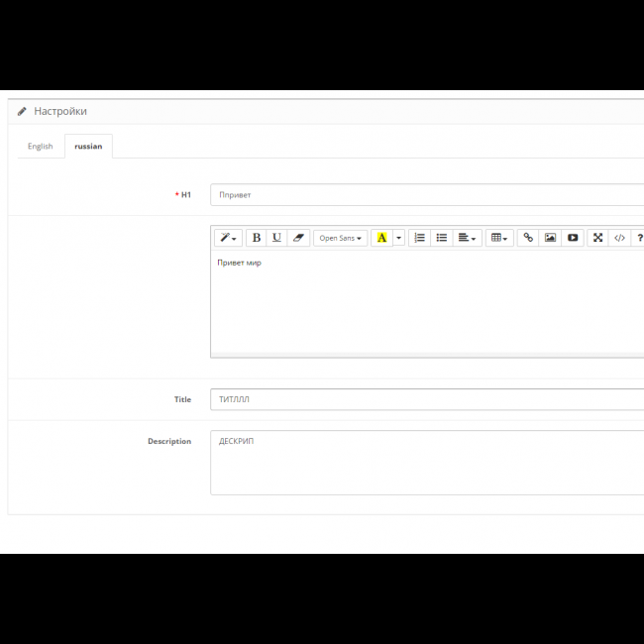
Task: Click the eraser clear-formatting icon
Action: click(x=298, y=238)
